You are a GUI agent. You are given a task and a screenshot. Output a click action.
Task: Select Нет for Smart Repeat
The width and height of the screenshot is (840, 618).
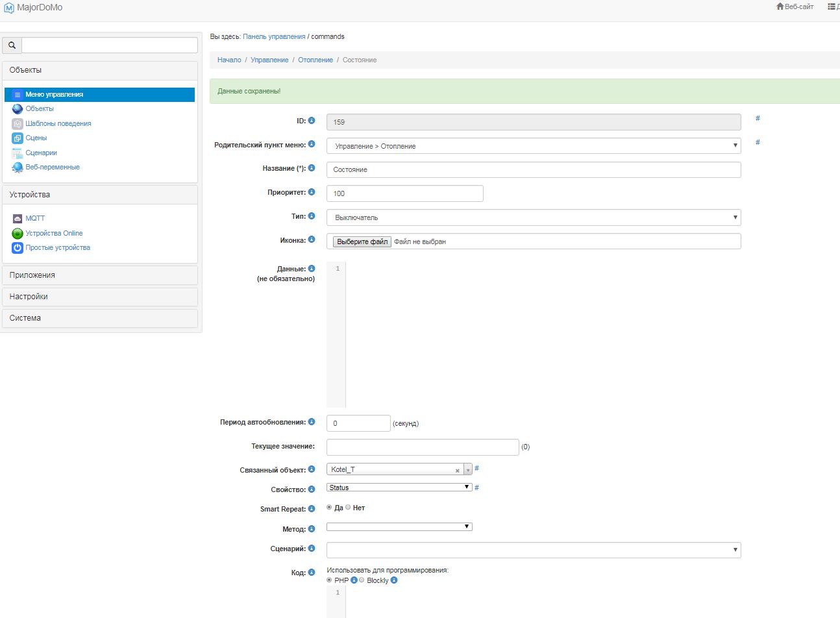[x=348, y=508]
